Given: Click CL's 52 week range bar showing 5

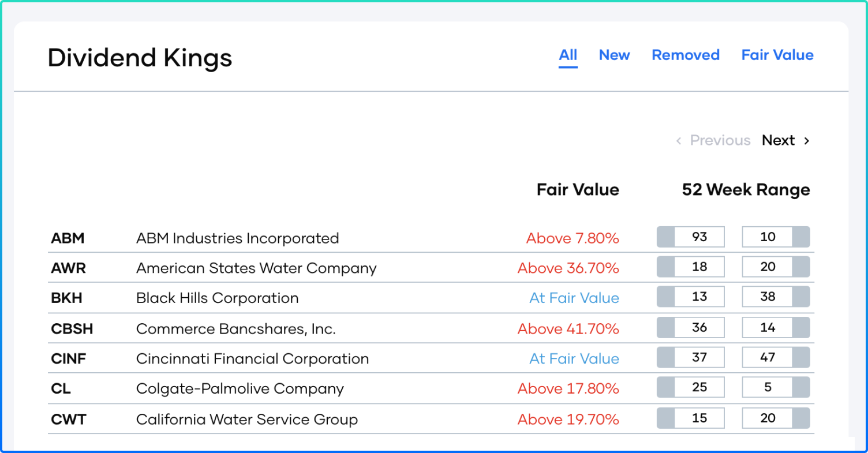Looking at the screenshot, I should pyautogui.click(x=776, y=388).
